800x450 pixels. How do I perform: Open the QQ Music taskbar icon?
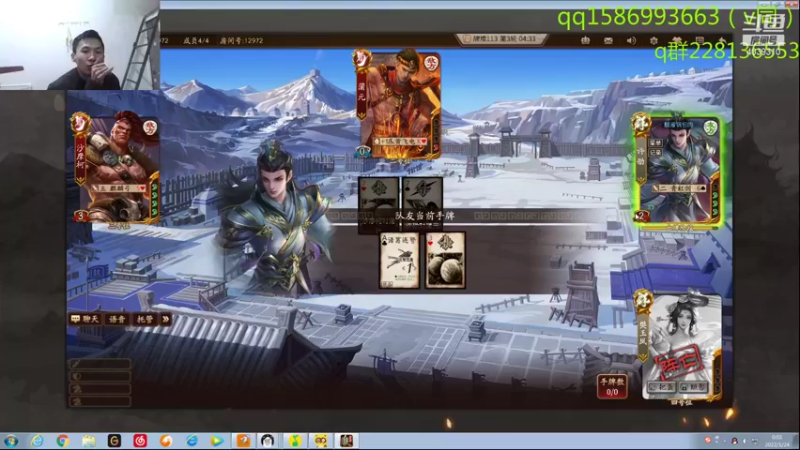coord(294,441)
